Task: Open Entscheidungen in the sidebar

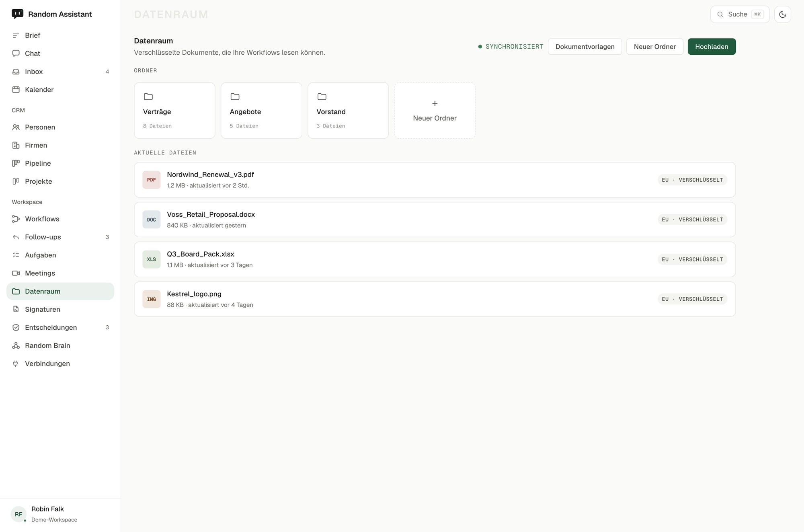Action: tap(60, 327)
